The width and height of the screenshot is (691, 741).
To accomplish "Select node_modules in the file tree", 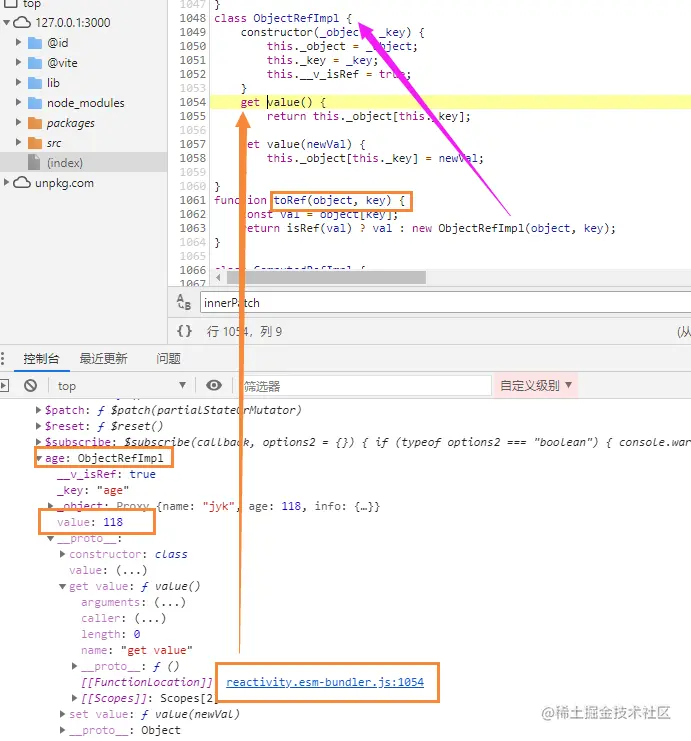I will point(86,103).
